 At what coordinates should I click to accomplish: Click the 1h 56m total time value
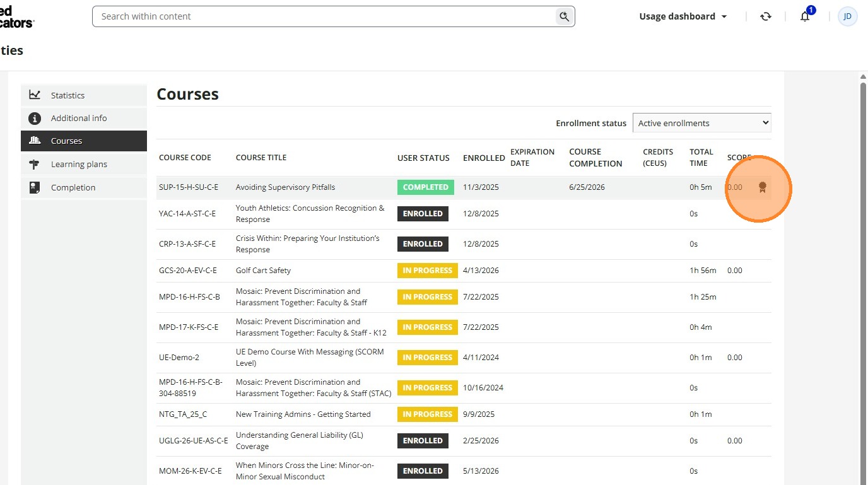(703, 271)
